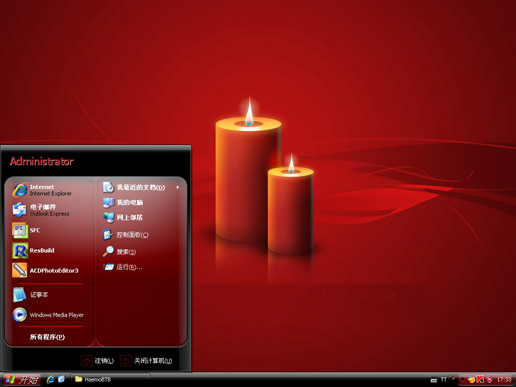
Task: Click the orange cube tray icon
Action: (472, 379)
